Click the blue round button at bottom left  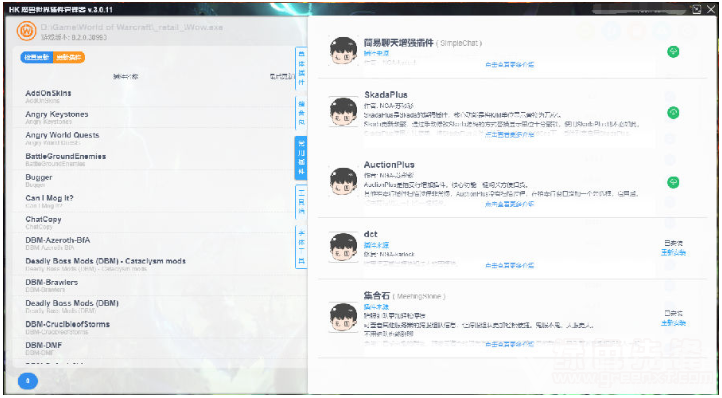28,381
